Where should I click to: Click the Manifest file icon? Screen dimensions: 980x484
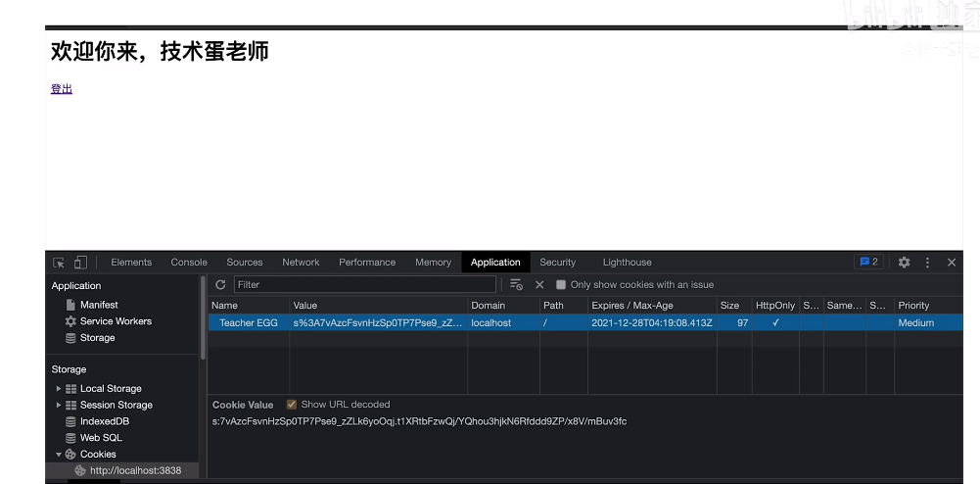70,305
